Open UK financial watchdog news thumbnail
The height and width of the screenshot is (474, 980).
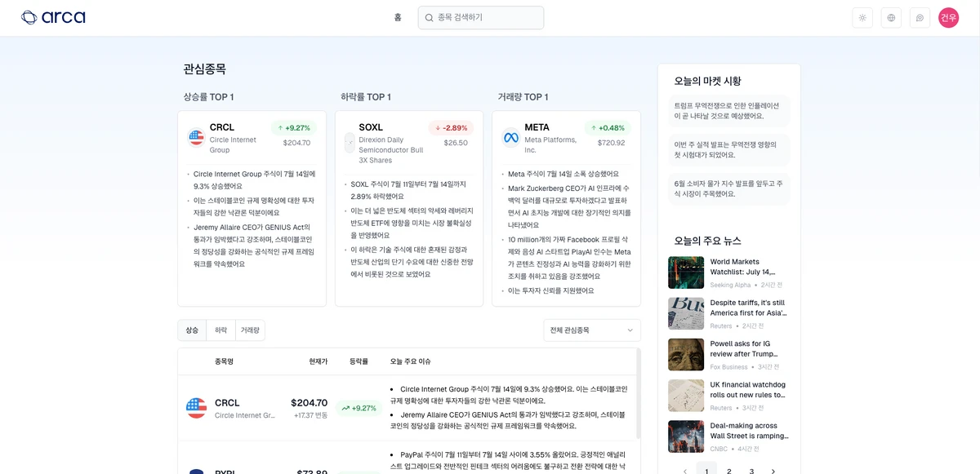coord(686,396)
